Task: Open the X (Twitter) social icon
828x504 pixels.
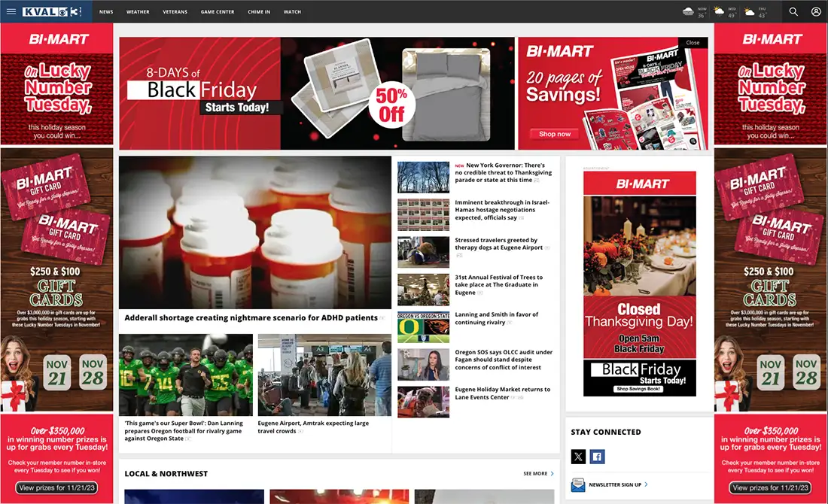Action: [578, 457]
